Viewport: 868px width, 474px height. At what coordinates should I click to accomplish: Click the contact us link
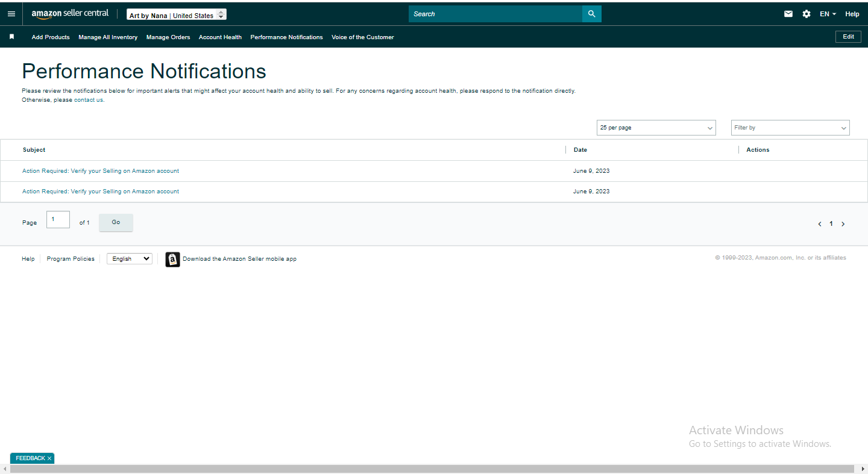click(x=89, y=100)
